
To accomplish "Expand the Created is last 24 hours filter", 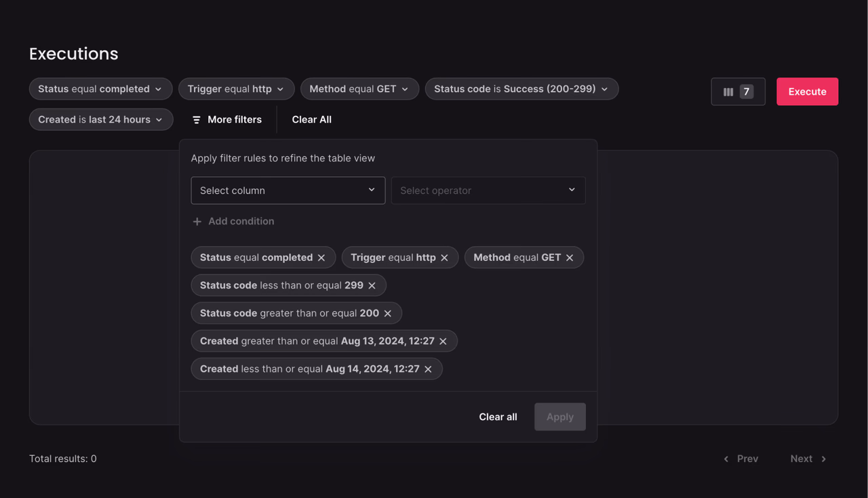I will (x=101, y=119).
